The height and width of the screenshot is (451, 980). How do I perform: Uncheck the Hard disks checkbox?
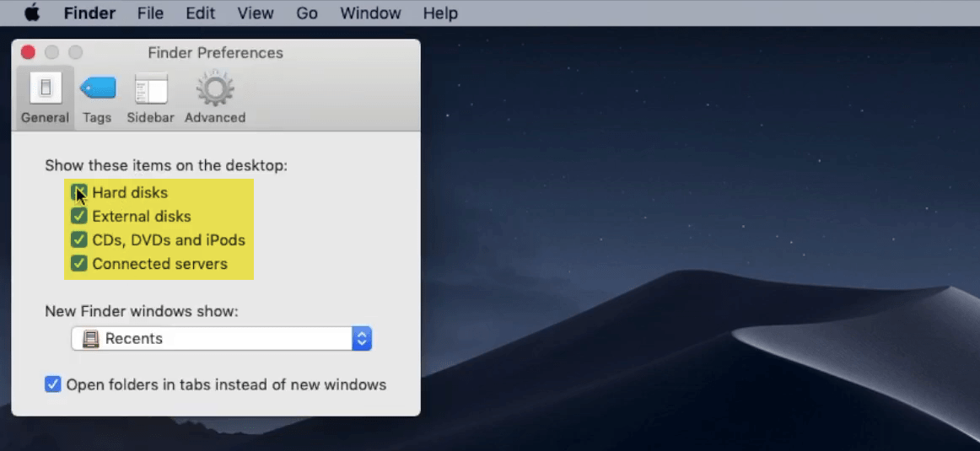(x=78, y=192)
